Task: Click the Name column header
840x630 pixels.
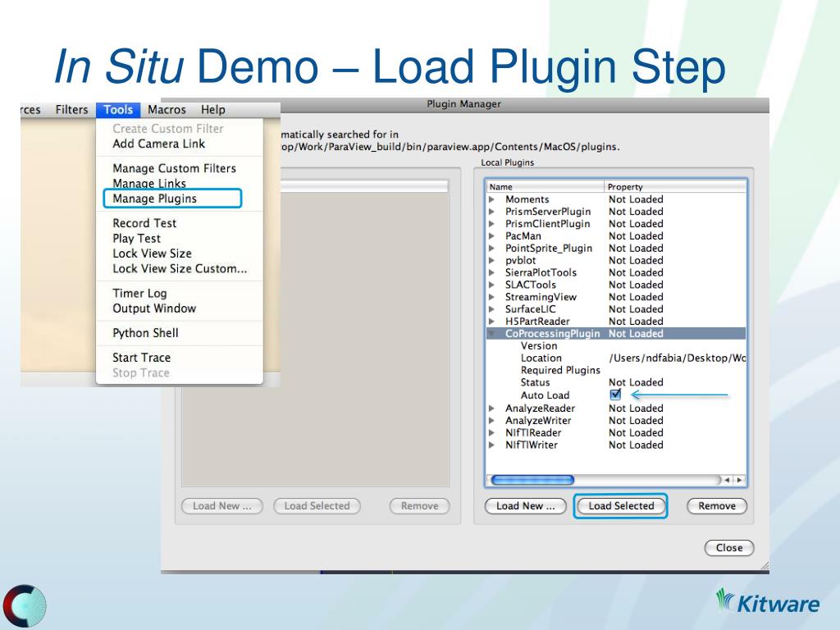Action: pyautogui.click(x=546, y=187)
